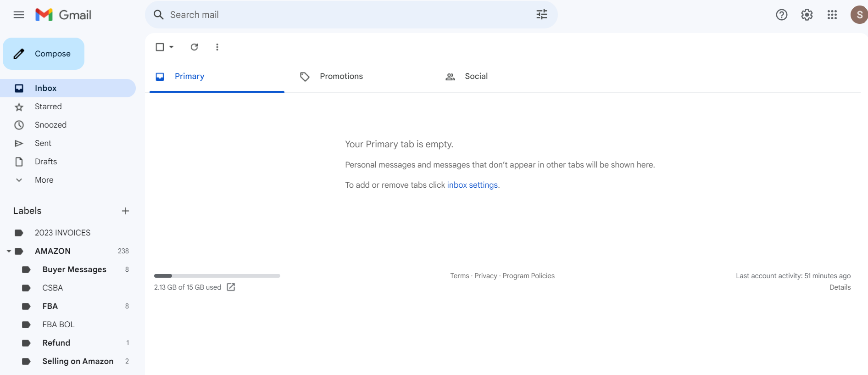
Task: Click the Drafts page icon
Action: coord(19,162)
